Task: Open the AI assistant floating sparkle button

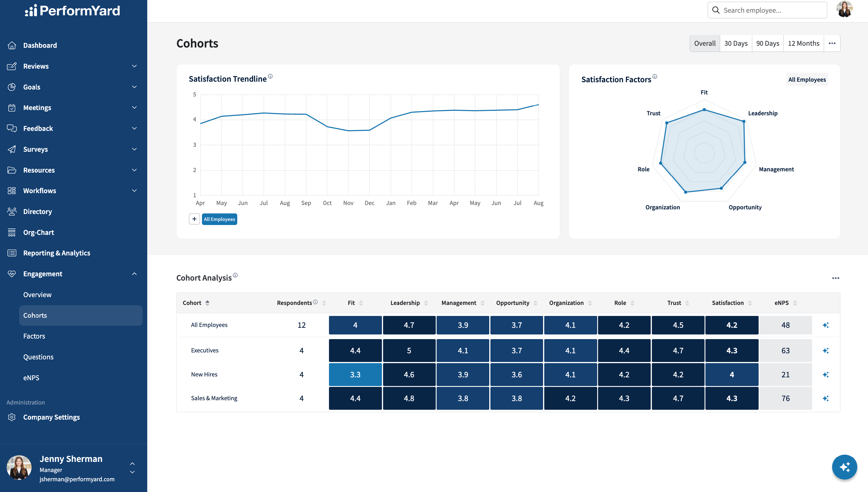Action: [x=844, y=467]
